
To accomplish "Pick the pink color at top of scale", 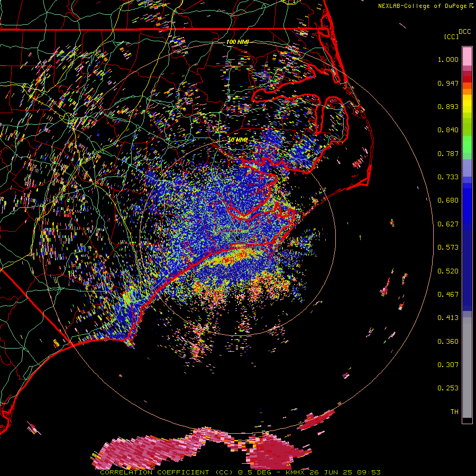I will (x=467, y=56).
